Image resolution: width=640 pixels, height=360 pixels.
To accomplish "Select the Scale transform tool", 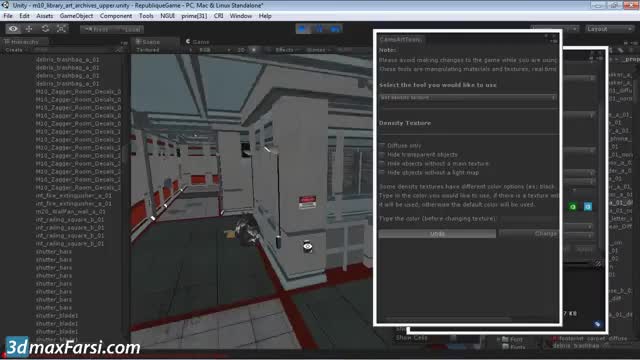I will point(61,29).
